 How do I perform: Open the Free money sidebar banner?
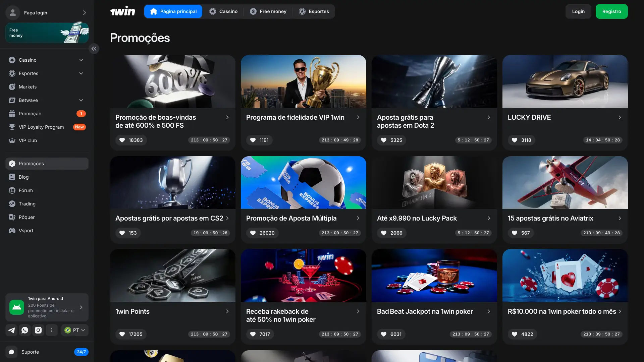47,33
